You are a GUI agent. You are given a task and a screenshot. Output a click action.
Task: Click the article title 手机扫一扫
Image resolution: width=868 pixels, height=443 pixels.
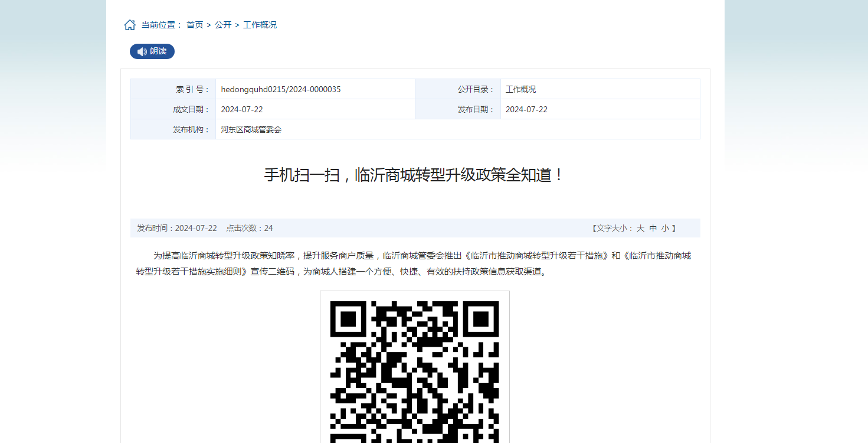coord(415,175)
